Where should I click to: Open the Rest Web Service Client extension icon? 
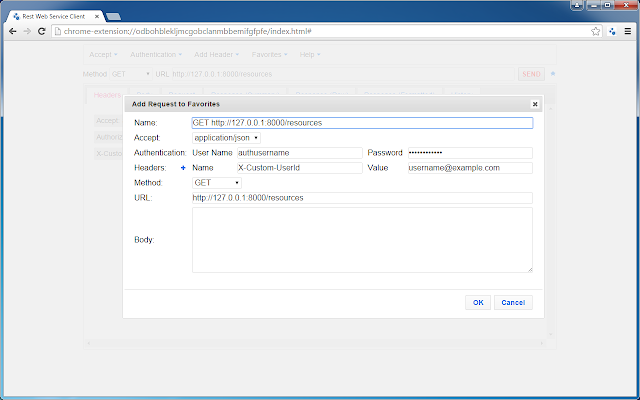point(612,31)
